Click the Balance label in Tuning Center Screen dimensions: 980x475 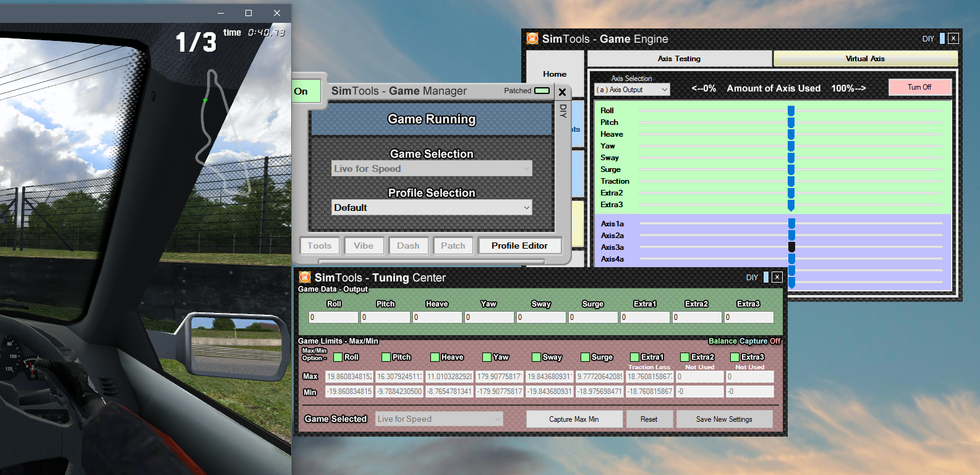coord(723,341)
